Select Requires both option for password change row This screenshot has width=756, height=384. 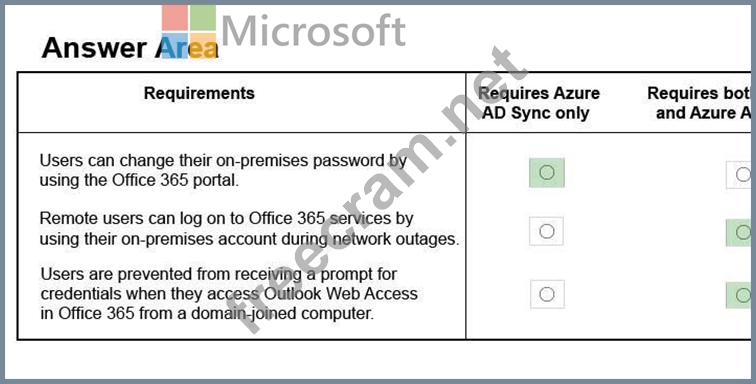741,175
